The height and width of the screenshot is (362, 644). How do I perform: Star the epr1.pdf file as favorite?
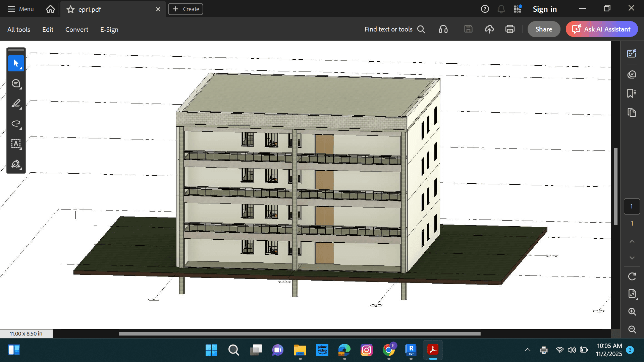[70, 9]
